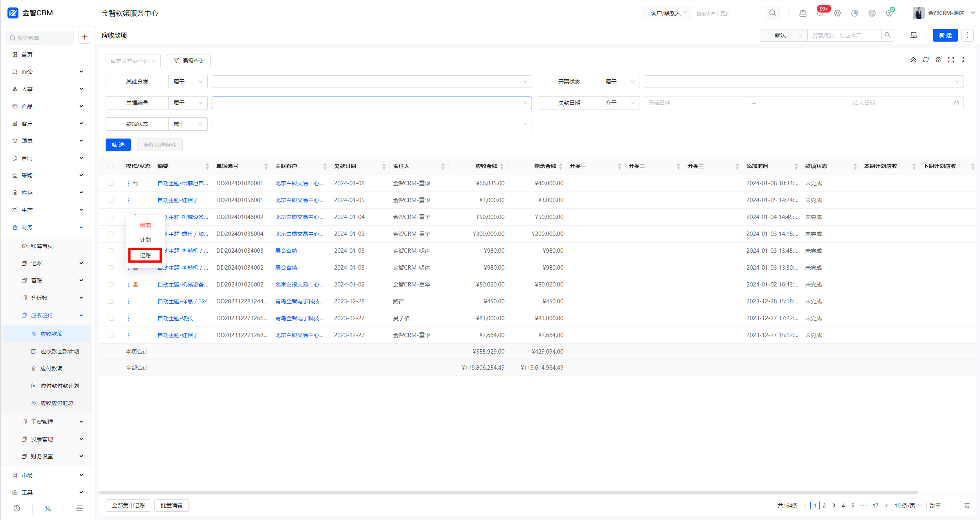Expand the 客户 sidebar menu
980x520 pixels.
tap(47, 124)
